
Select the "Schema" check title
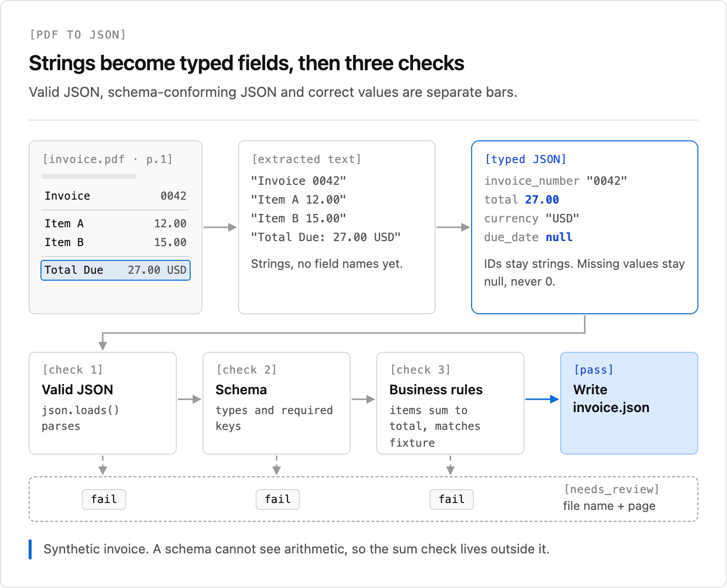coord(241,390)
